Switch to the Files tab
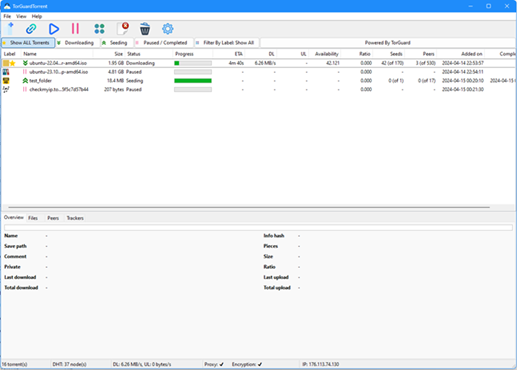The height and width of the screenshot is (370, 517). click(33, 218)
